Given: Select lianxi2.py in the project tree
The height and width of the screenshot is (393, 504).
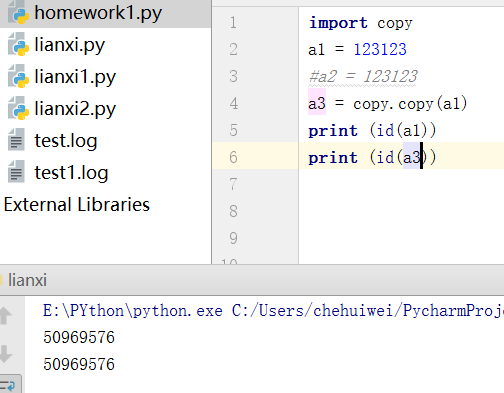Looking at the screenshot, I should click(x=75, y=109).
